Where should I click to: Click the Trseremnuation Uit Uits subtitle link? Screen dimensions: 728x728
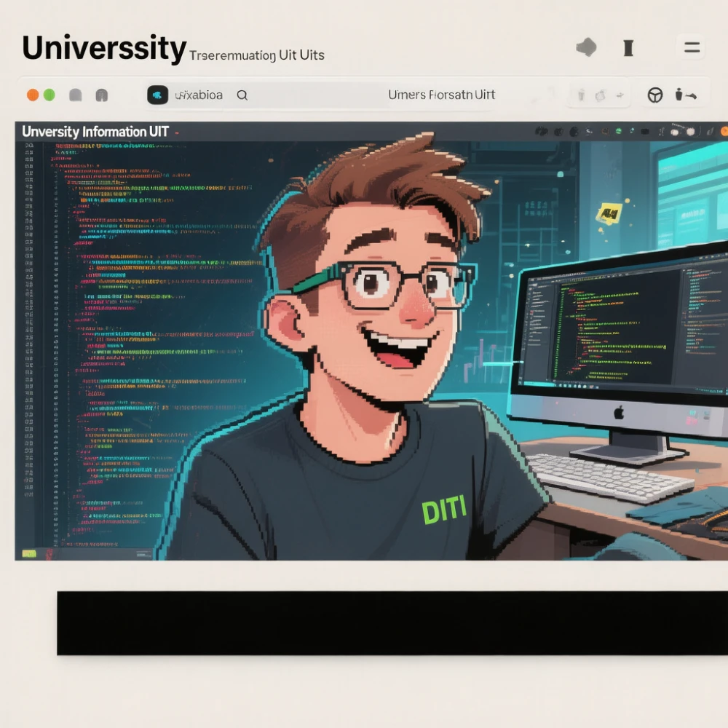[x=256, y=55]
